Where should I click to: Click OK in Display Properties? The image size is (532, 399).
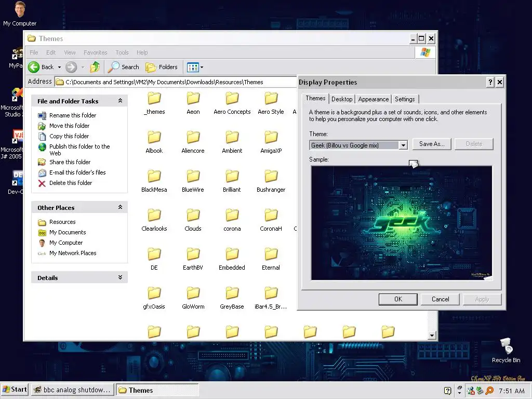point(398,299)
